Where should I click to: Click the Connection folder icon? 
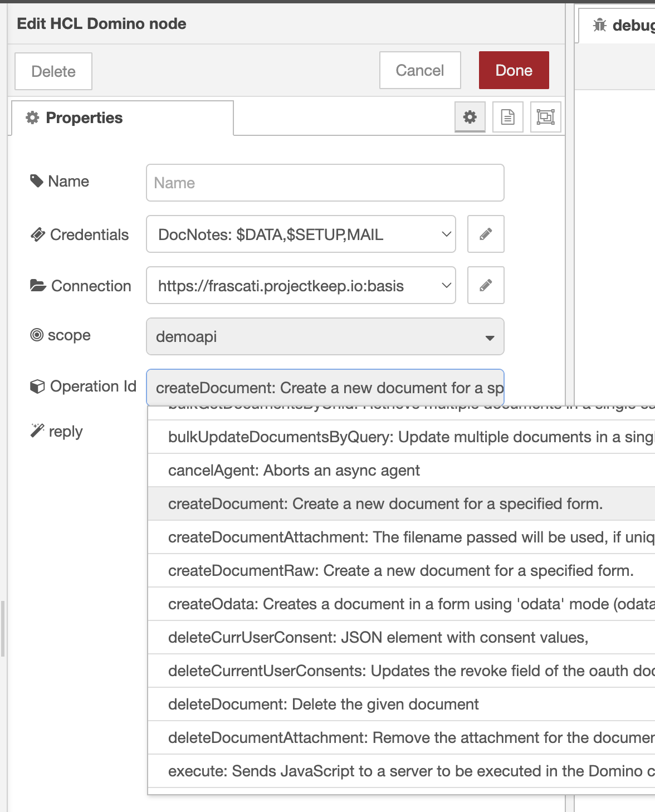click(38, 286)
